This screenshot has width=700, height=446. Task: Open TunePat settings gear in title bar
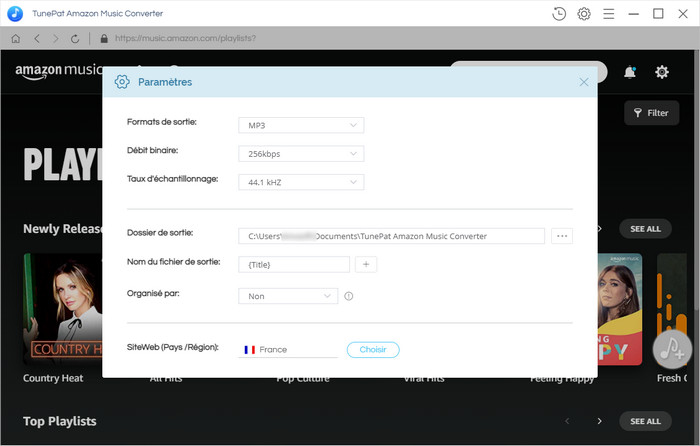tap(584, 14)
